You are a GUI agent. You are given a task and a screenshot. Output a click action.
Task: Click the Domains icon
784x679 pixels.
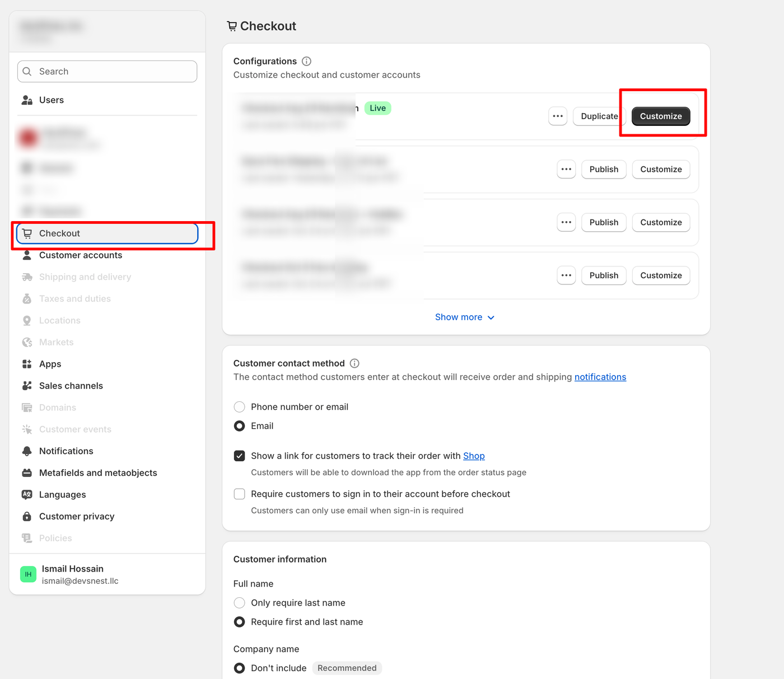click(x=27, y=408)
